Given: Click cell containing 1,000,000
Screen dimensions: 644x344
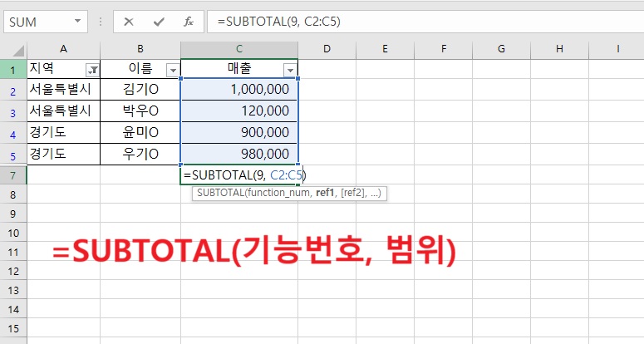Looking at the screenshot, I should pyautogui.click(x=239, y=90).
